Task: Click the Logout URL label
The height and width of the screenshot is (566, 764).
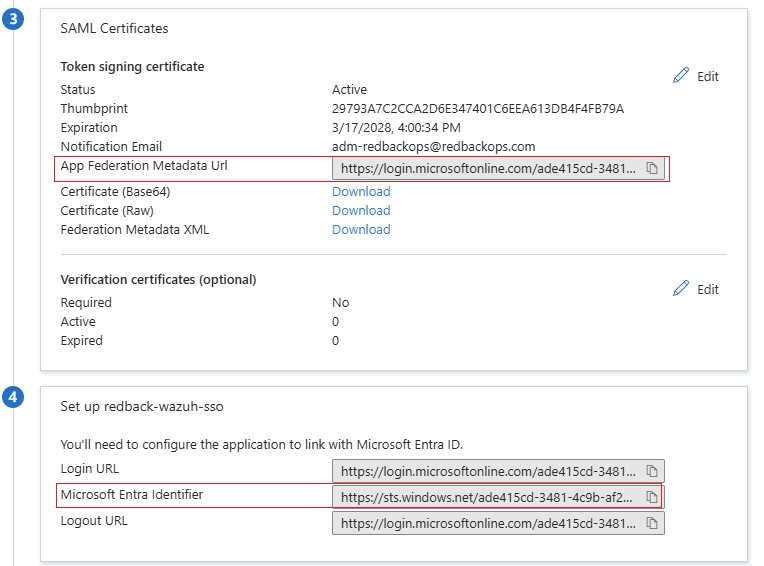Action: click(94, 521)
